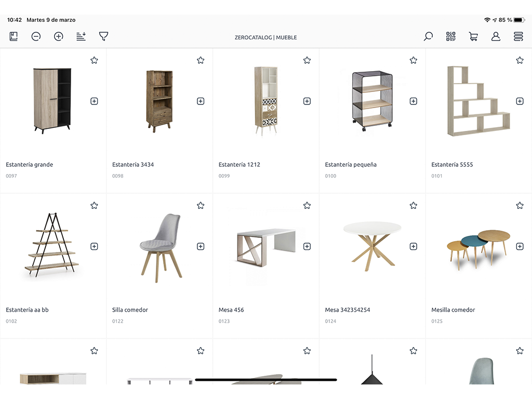
Task: Select the 'Estantería grande' product name
Action: (x=30, y=165)
